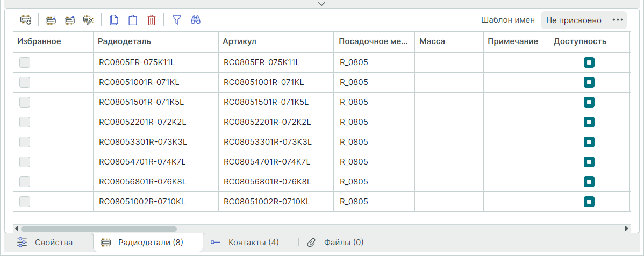Enable favorite for RC08053301R-073K3L
This screenshot has width=644, height=256.
pyautogui.click(x=25, y=142)
